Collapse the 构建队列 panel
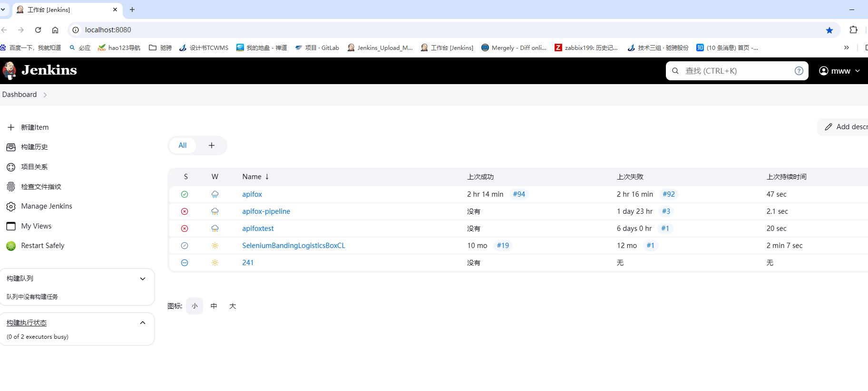Image resolution: width=868 pixels, height=391 pixels. click(x=143, y=279)
